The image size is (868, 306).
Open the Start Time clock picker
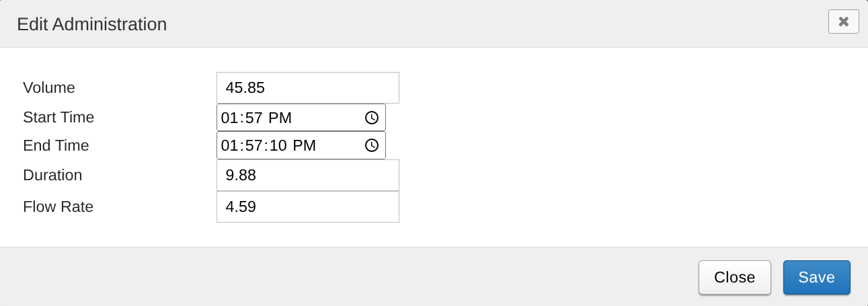tap(372, 118)
